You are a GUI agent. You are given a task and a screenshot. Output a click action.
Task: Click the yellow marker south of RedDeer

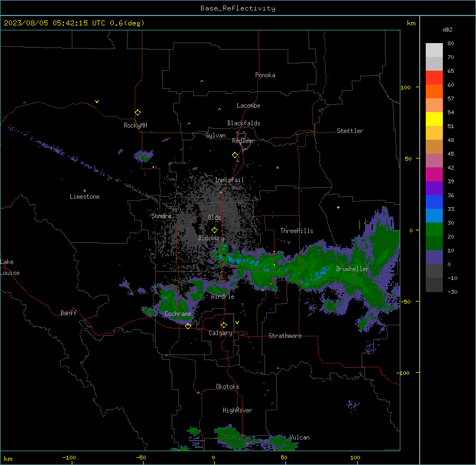pyautogui.click(x=235, y=155)
